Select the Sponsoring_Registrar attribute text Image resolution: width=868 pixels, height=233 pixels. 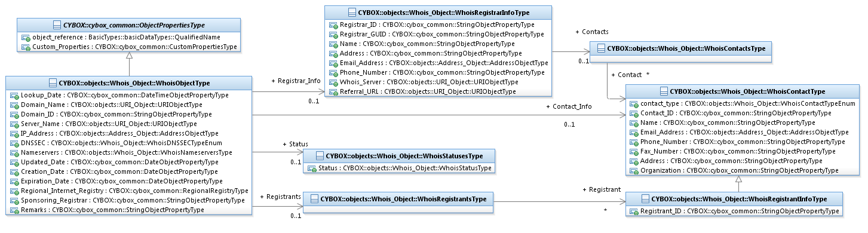133,200
